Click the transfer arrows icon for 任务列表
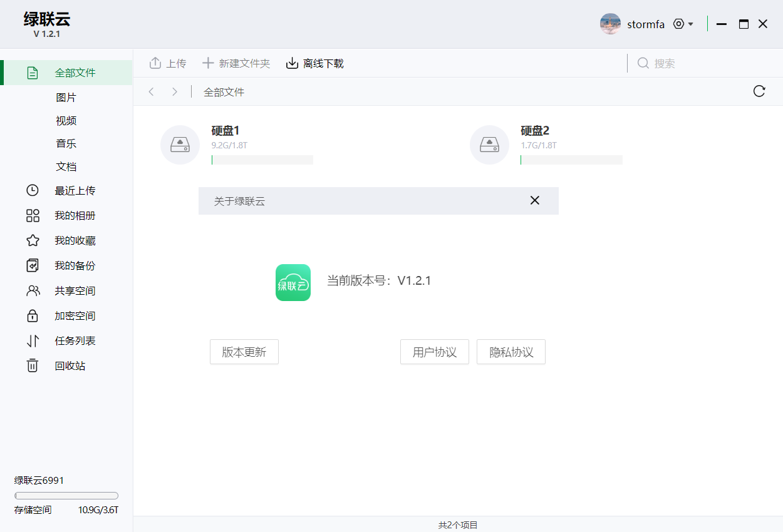Viewport: 783px width, 532px height. 33,340
